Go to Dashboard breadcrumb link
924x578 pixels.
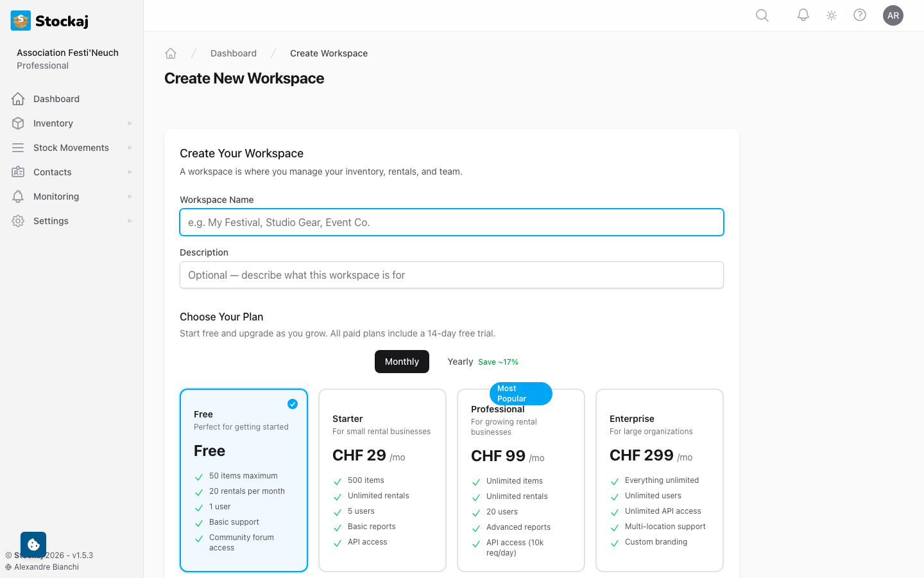pyautogui.click(x=234, y=53)
